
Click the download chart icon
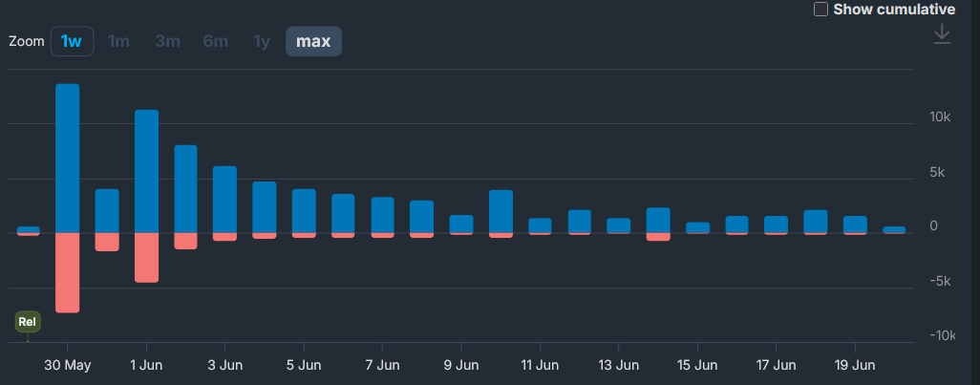(x=941, y=33)
